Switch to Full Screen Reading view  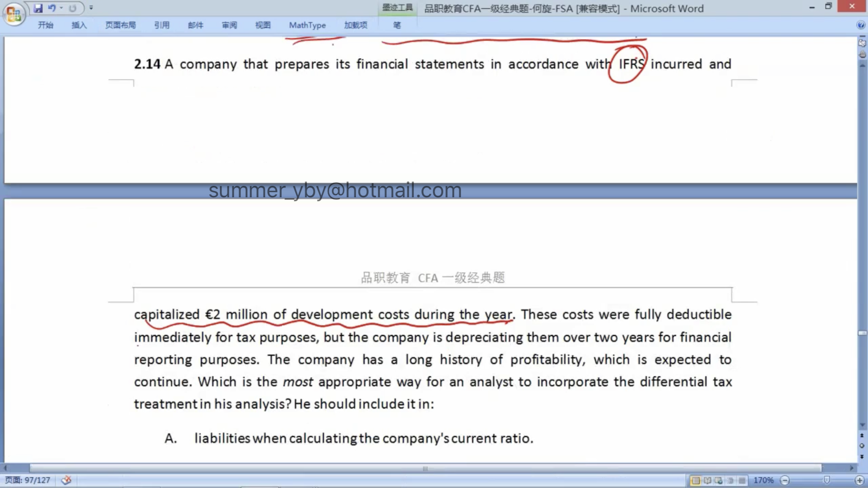pyautogui.click(x=707, y=480)
